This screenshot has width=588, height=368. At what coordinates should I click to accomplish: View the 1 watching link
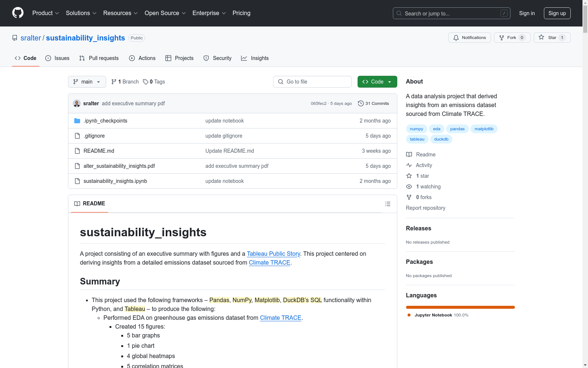click(x=423, y=187)
